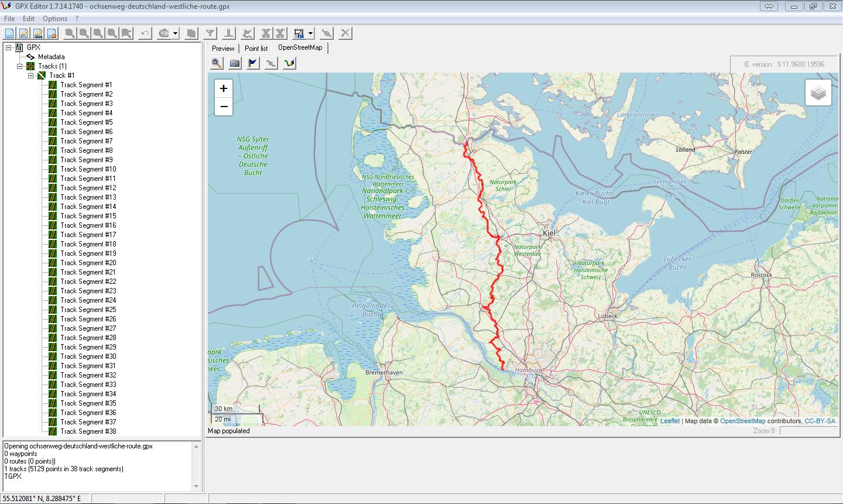Click the blue flag waypoint icon
The height and width of the screenshot is (504, 843).
[253, 63]
